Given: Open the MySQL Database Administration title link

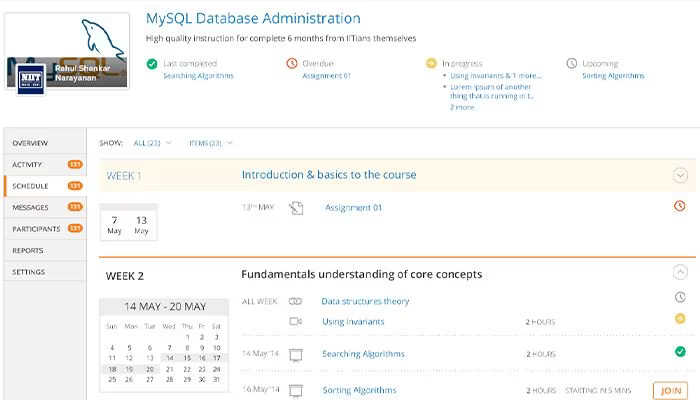Looking at the screenshot, I should (x=253, y=18).
